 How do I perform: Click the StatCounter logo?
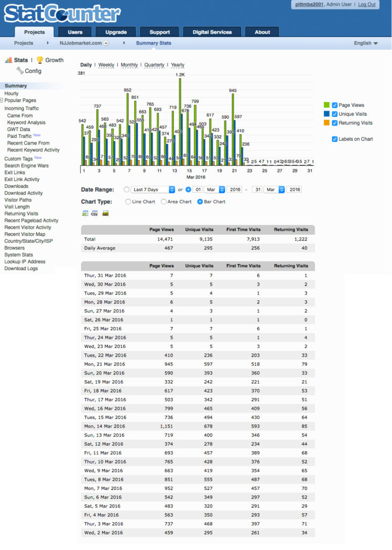tap(62, 13)
